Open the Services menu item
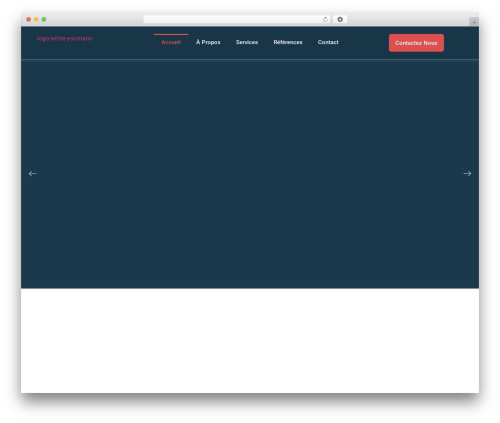Image resolution: width=500 pixels, height=423 pixels. pyautogui.click(x=247, y=42)
